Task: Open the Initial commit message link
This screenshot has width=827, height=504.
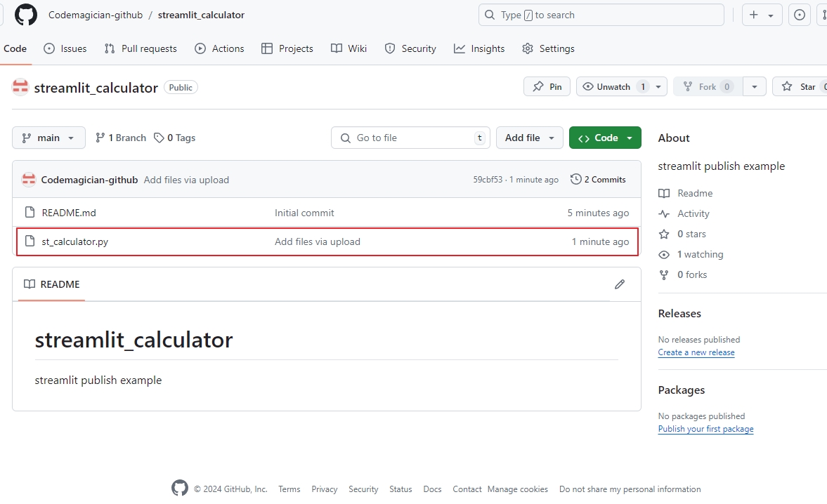Action: [x=304, y=213]
